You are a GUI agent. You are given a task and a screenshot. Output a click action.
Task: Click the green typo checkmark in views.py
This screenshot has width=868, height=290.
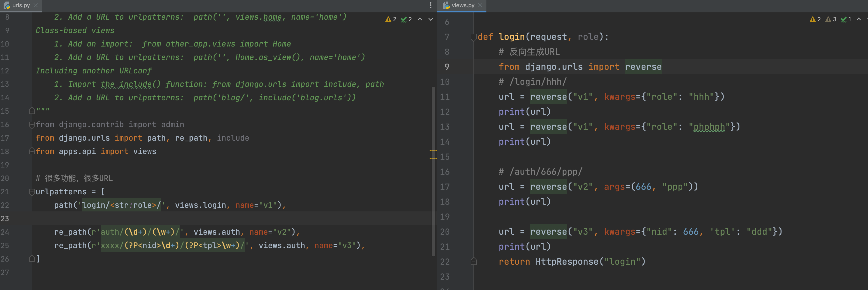tap(843, 19)
